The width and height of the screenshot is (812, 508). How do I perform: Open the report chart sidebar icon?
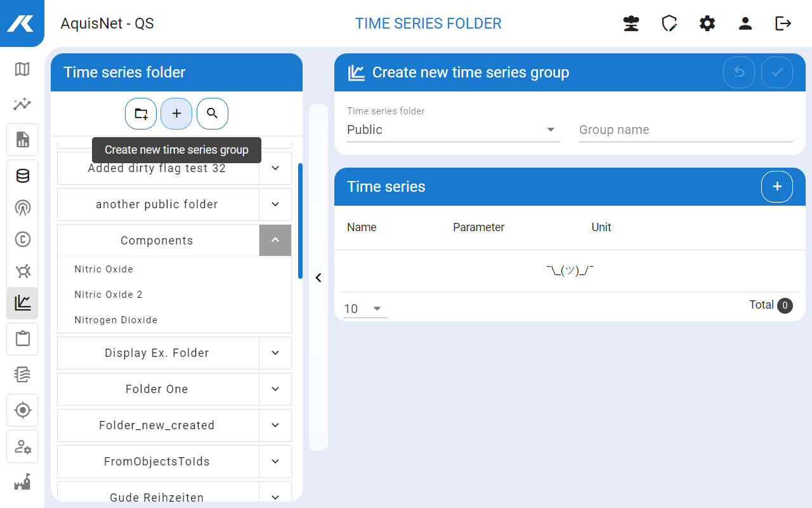22,140
